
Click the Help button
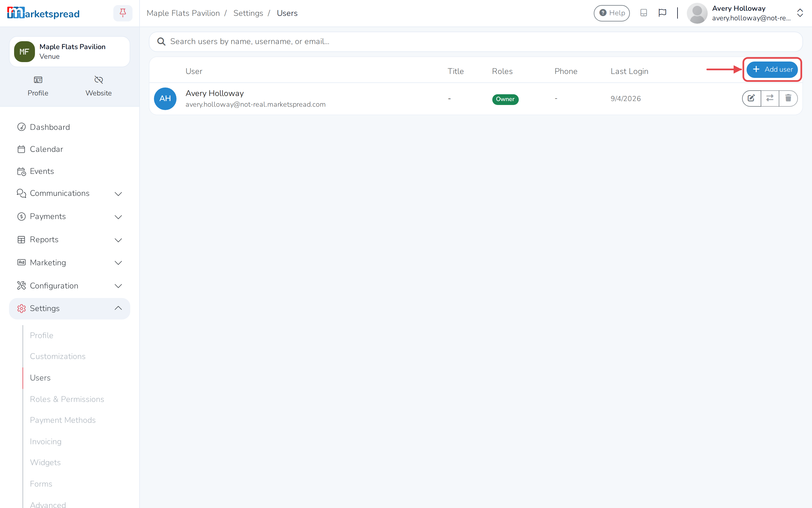(x=612, y=13)
